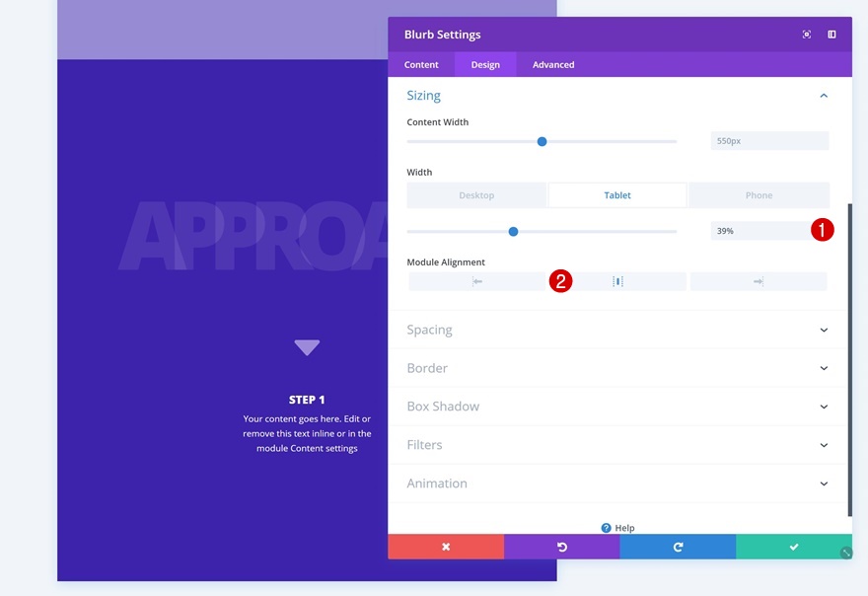
Task: Switch to the Phone width view
Action: (759, 195)
